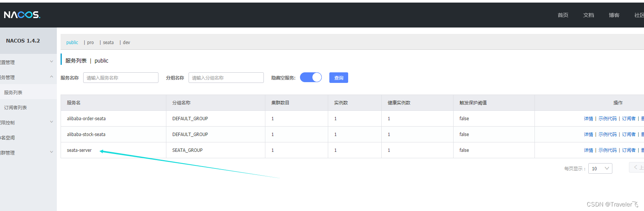This screenshot has height=211, width=644.
Task: Switch to the dev namespace tab
Action: 126,42
